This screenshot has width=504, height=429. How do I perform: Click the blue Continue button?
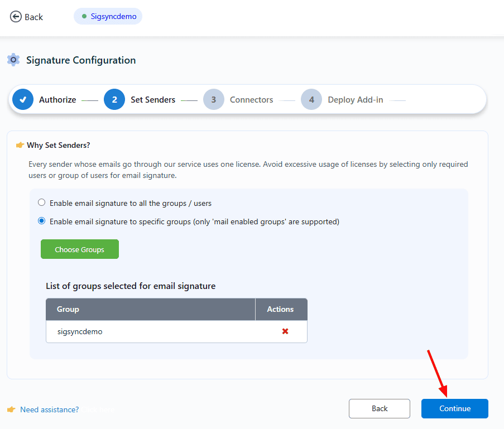coord(454,408)
